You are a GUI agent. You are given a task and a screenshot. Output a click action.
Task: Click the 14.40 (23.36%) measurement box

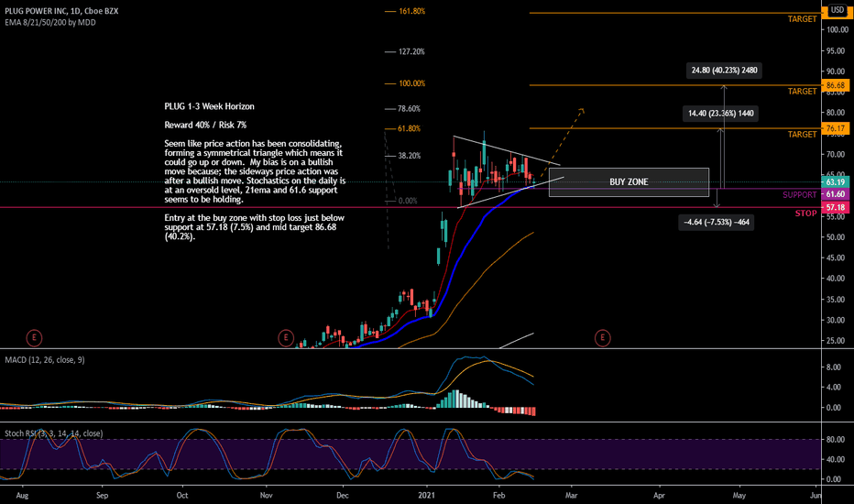(x=720, y=114)
